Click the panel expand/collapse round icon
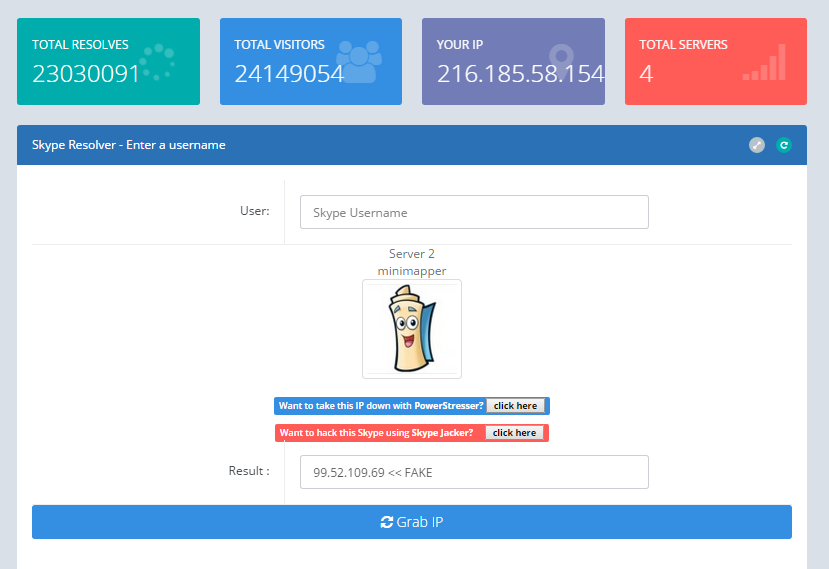The height and width of the screenshot is (569, 829). pyautogui.click(x=757, y=145)
